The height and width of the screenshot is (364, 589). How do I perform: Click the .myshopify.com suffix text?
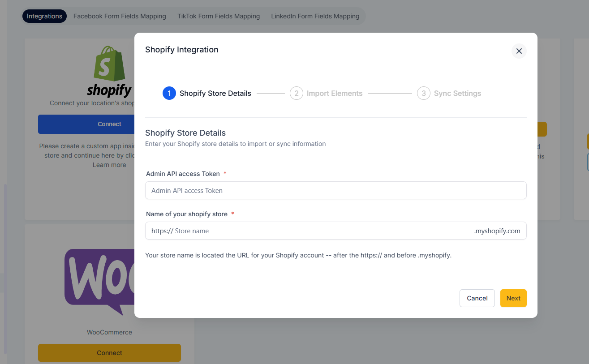click(x=497, y=231)
